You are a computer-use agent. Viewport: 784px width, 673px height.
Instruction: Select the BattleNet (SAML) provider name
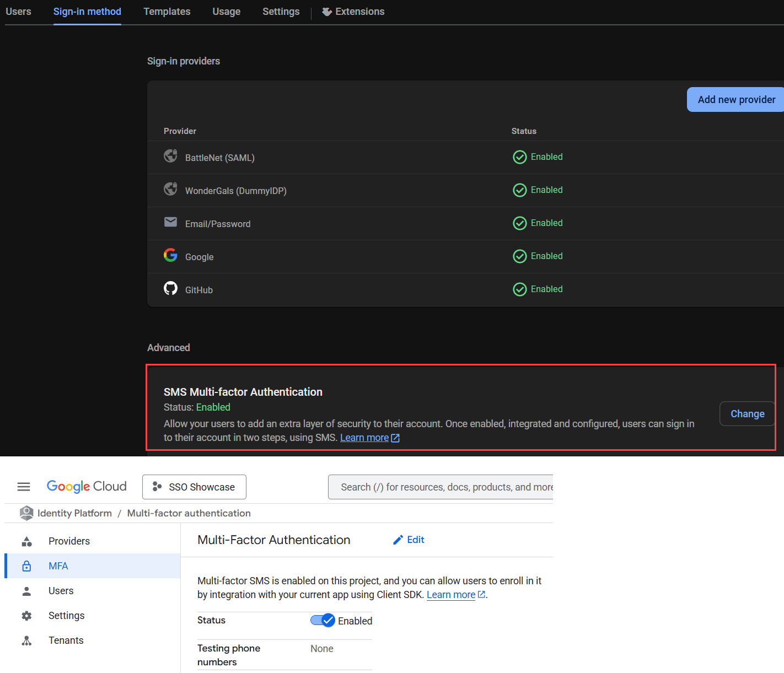pos(220,158)
